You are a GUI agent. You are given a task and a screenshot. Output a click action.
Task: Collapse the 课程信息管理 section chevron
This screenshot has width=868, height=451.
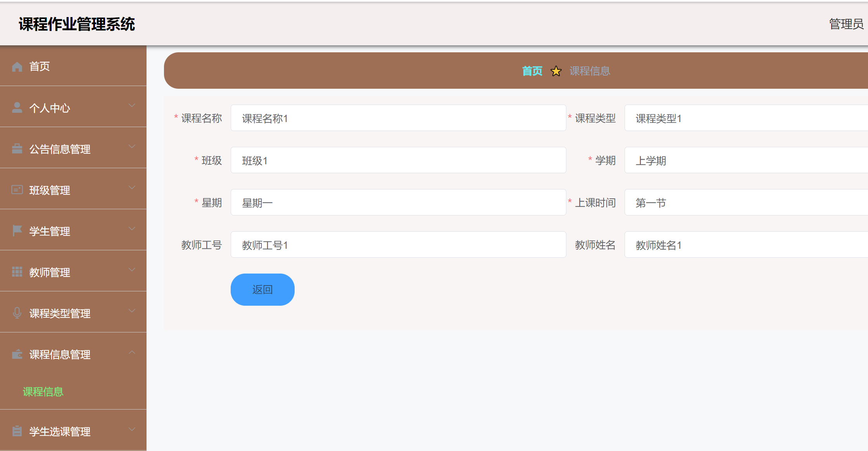pos(132,352)
